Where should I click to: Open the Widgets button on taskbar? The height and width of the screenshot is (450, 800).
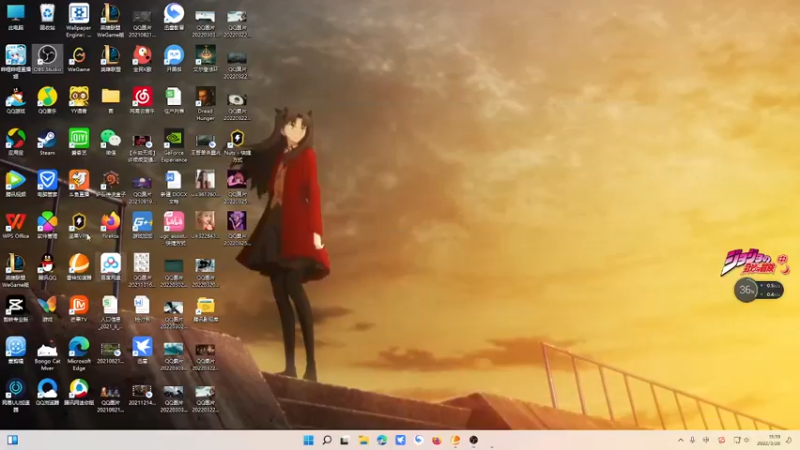pos(13,440)
